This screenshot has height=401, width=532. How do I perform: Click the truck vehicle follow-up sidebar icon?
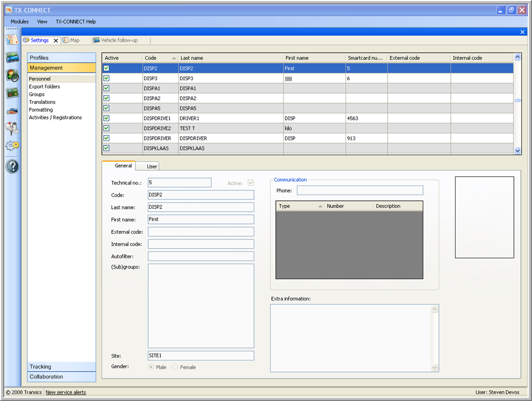[12, 58]
